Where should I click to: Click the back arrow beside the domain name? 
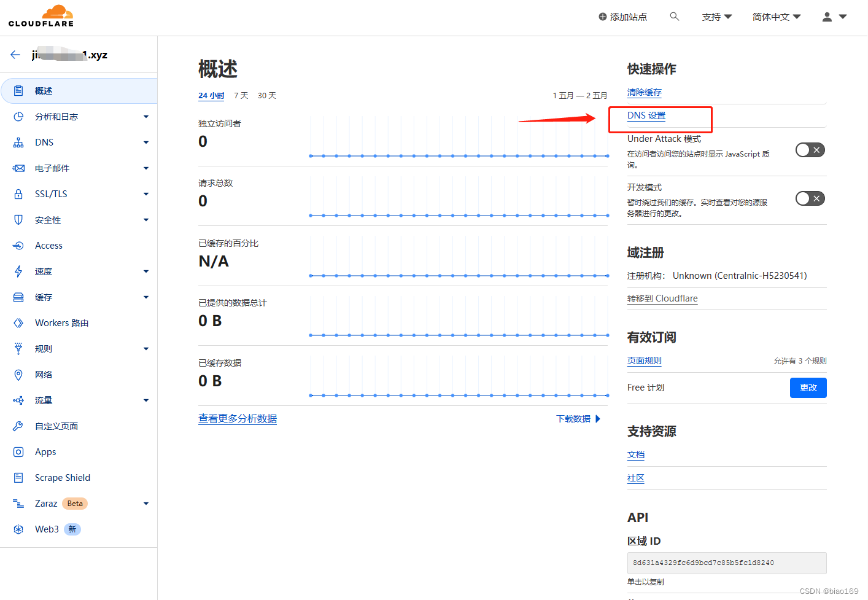point(15,55)
